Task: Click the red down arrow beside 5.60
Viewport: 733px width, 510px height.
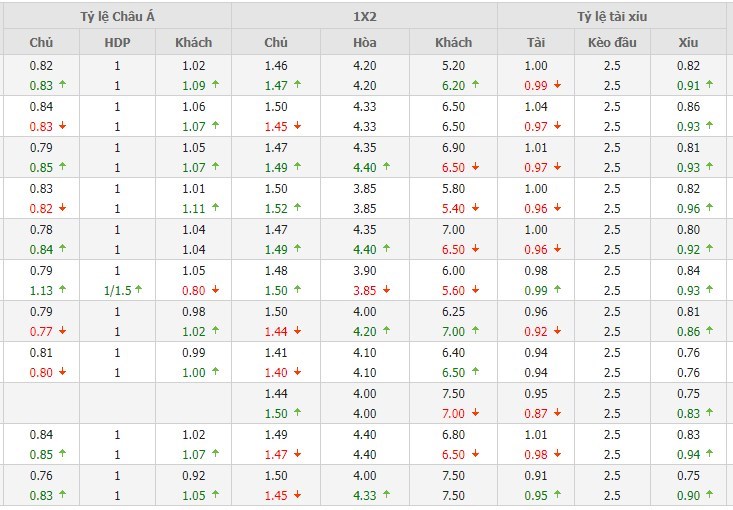Action: click(x=475, y=290)
